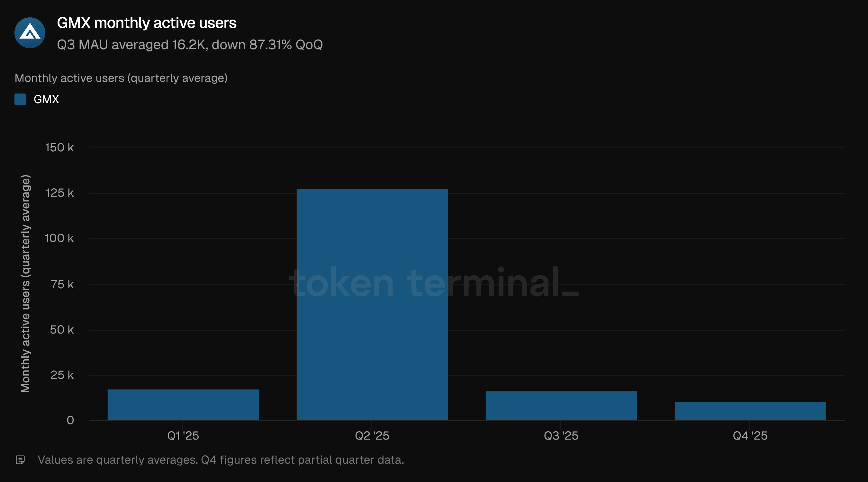
Task: Click the 0 y-axis label
Action: click(x=70, y=420)
